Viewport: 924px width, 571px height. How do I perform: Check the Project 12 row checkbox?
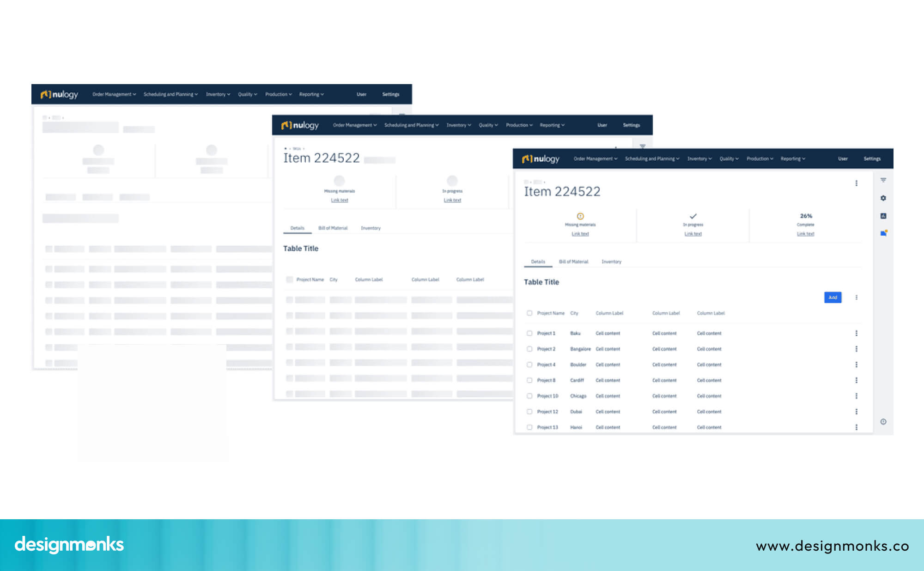(529, 412)
